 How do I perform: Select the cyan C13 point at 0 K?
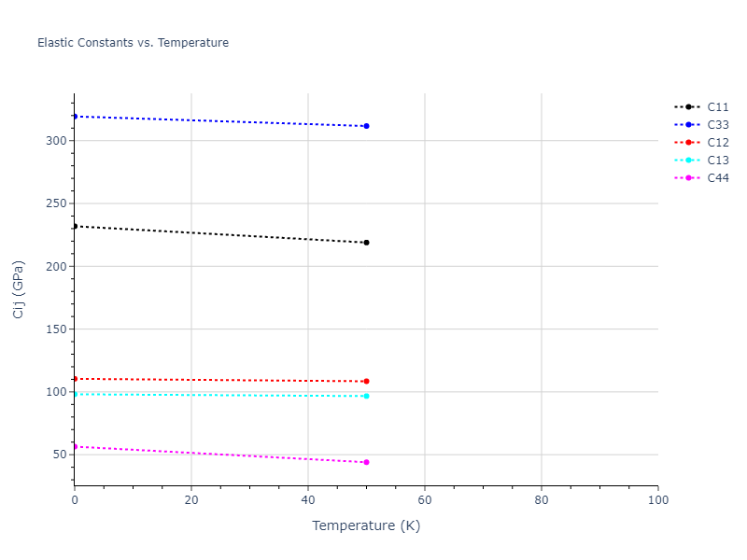coord(75,394)
